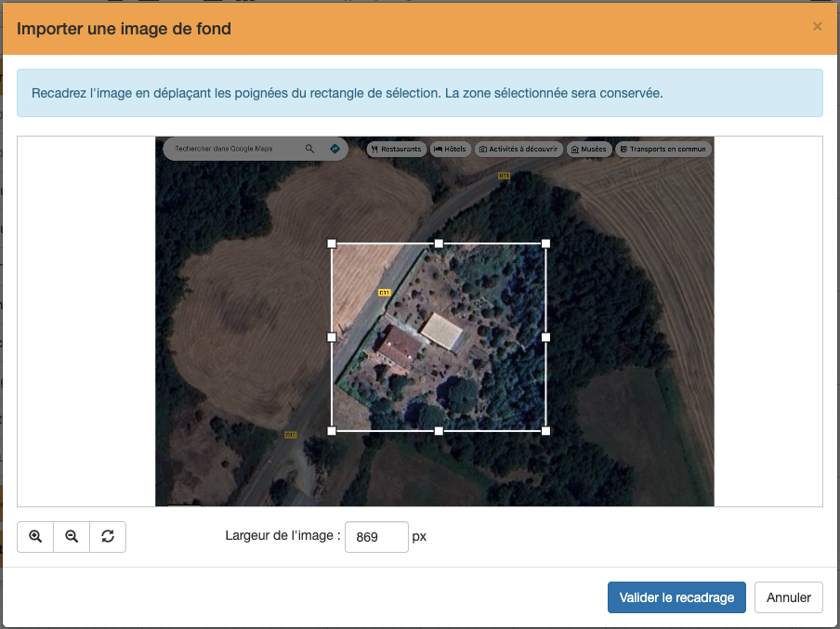Click the right-middle crop handle
The width and height of the screenshot is (840, 629).
(545, 337)
